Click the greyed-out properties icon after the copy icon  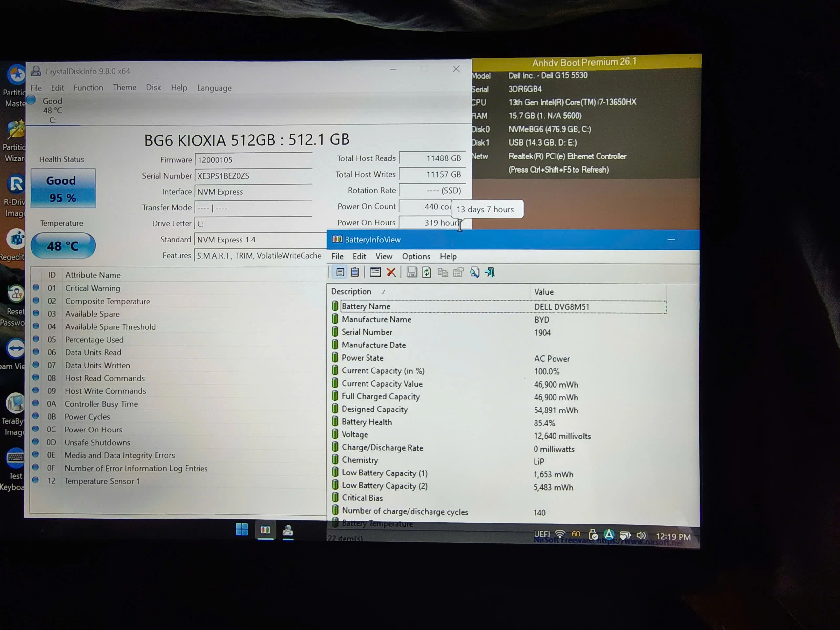[x=459, y=272]
